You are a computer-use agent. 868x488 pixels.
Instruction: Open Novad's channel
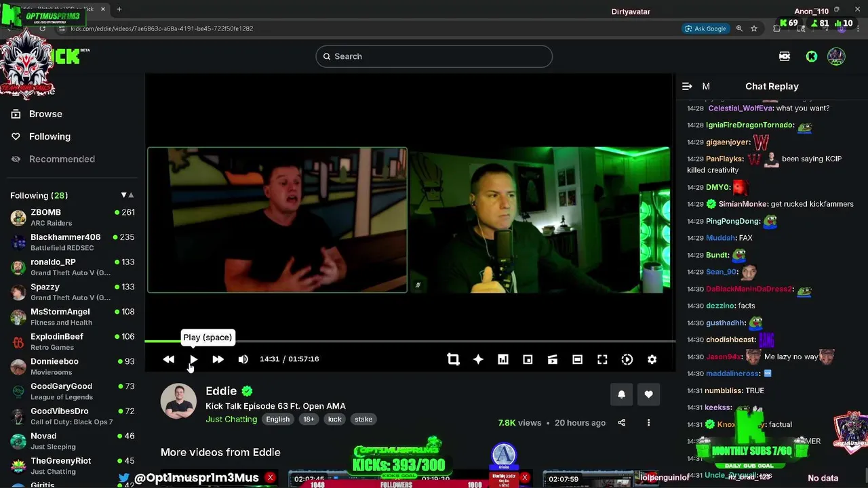[73, 441]
